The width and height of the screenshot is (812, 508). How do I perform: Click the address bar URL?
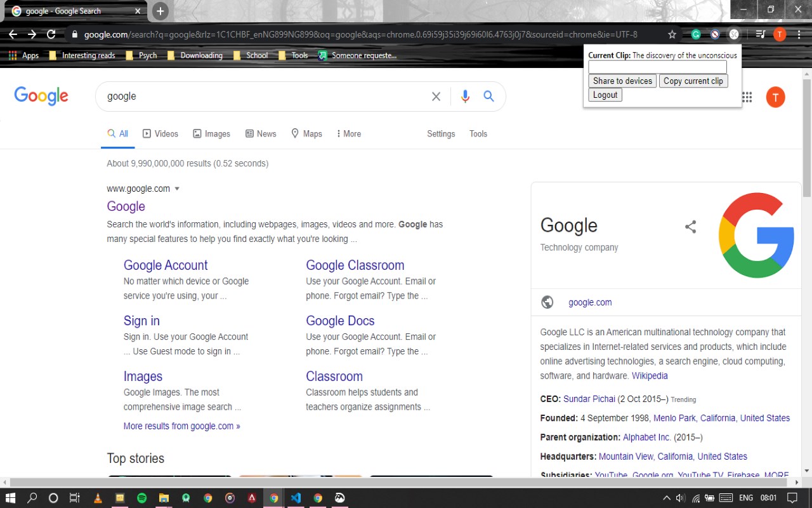(361, 34)
